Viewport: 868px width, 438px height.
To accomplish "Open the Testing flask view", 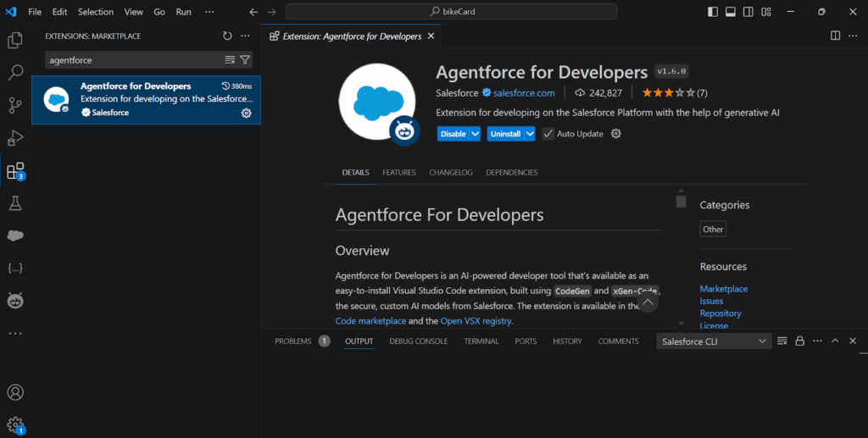I will [15, 203].
